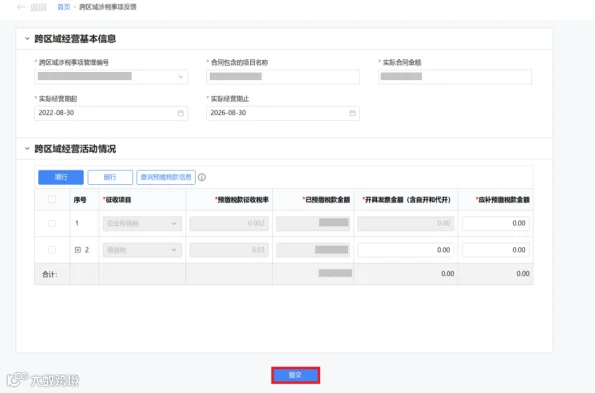Viewport: 595px width, 393px height.
Task: Click row 1 已预缴税款金额 field
Action: point(313,223)
